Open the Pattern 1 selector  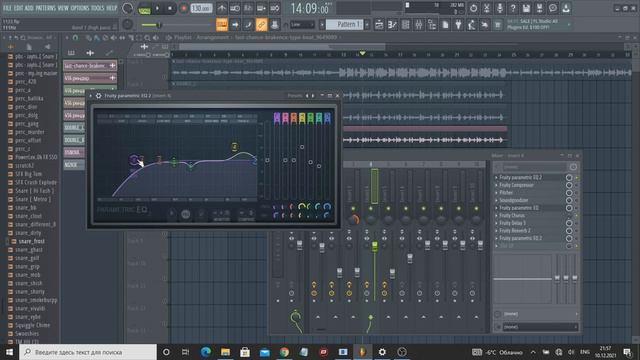[x=345, y=24]
